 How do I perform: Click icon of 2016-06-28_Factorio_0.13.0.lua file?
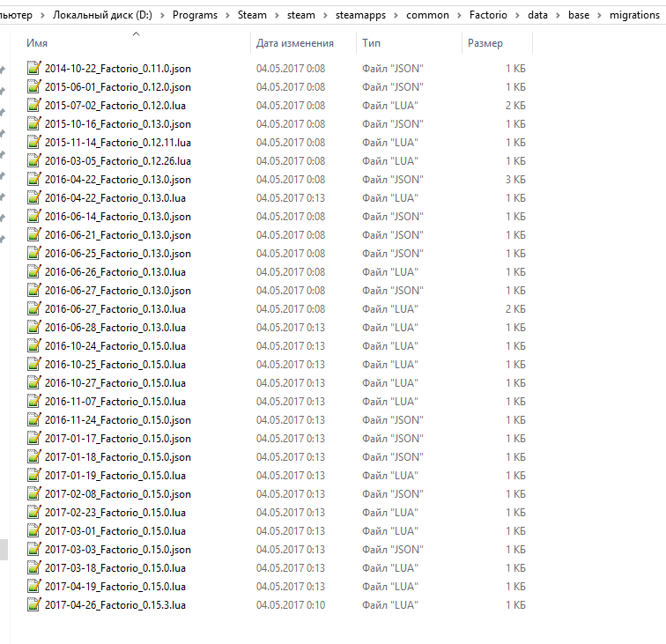tap(34, 327)
